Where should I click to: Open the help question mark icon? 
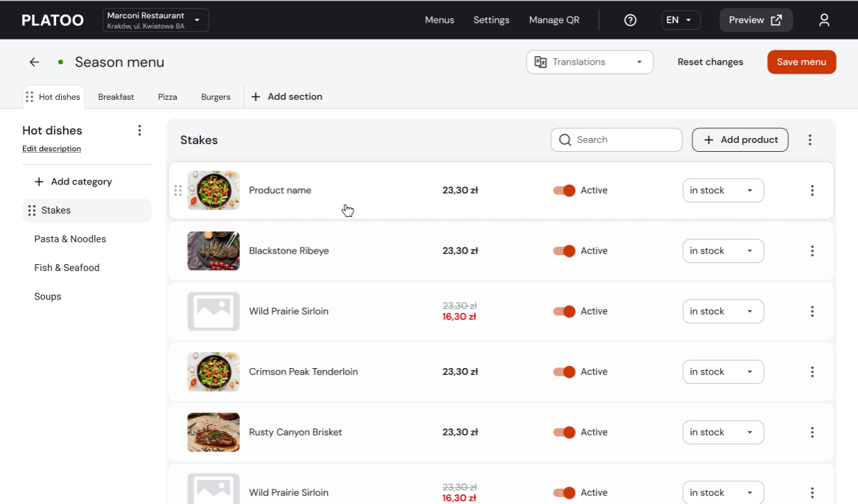[630, 19]
